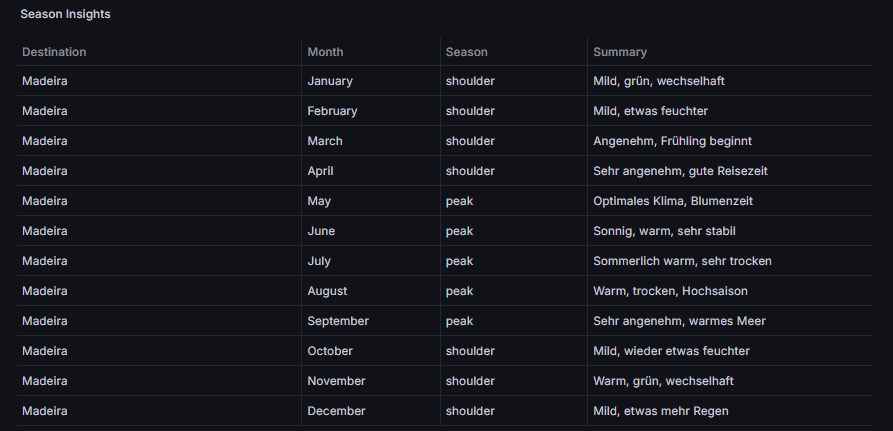Viewport: 893px width, 431px height.
Task: Select the September month cell
Action: pyautogui.click(x=338, y=321)
